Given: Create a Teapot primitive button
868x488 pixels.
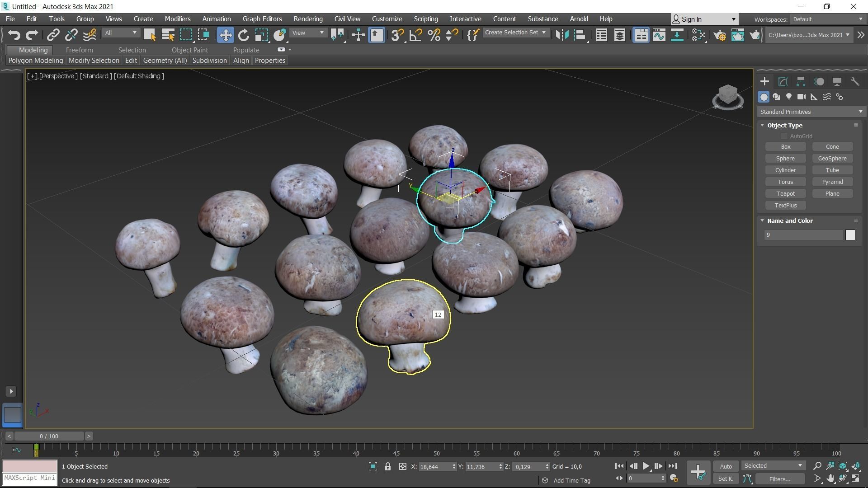Looking at the screenshot, I should tap(785, 193).
